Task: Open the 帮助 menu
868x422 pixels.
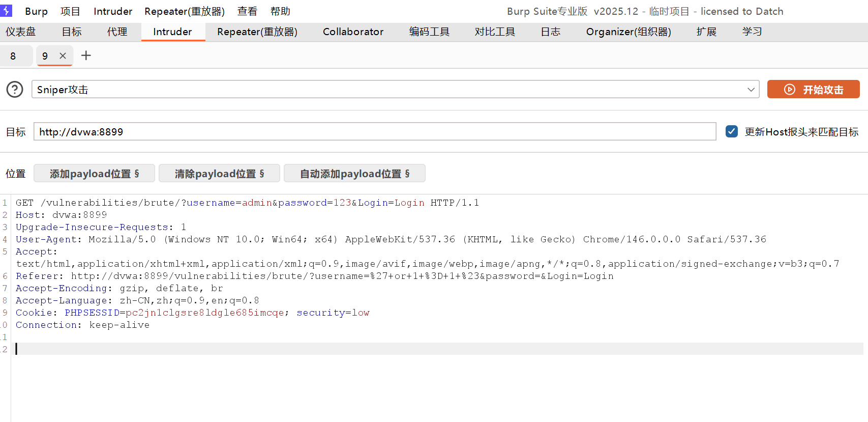Action: tap(280, 11)
